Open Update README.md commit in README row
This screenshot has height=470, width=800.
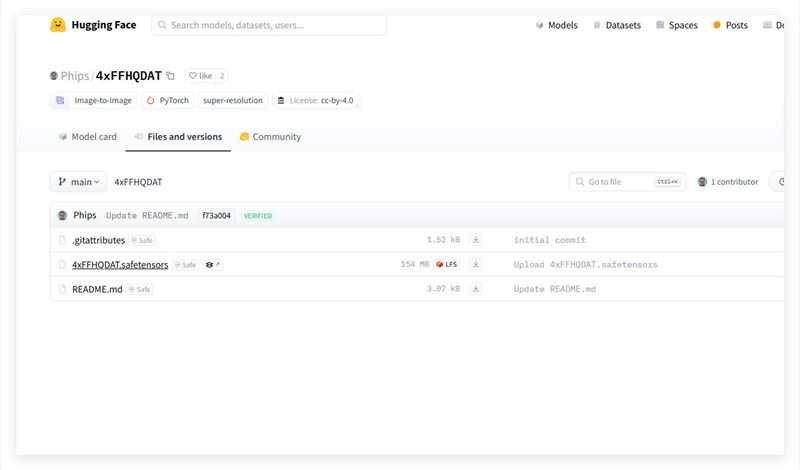pyautogui.click(x=555, y=289)
